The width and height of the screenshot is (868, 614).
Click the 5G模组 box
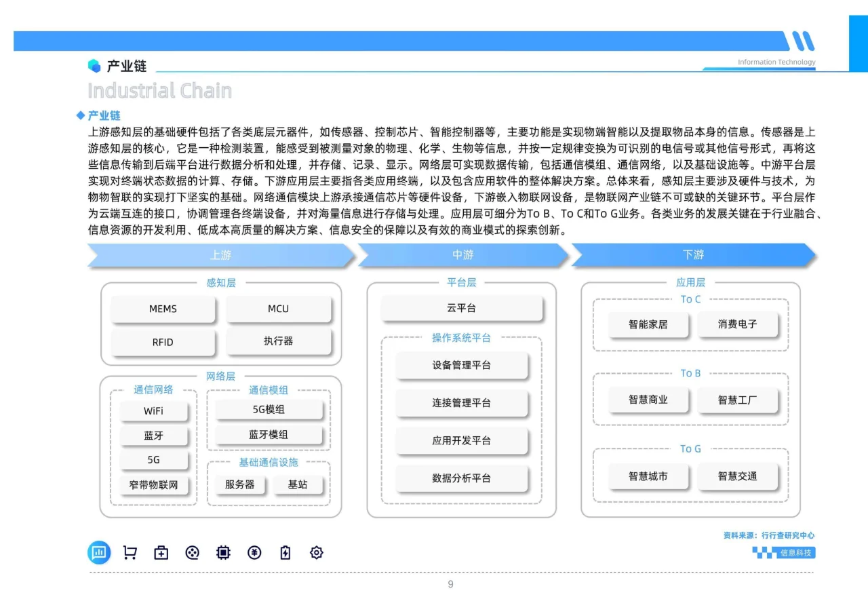pos(269,410)
